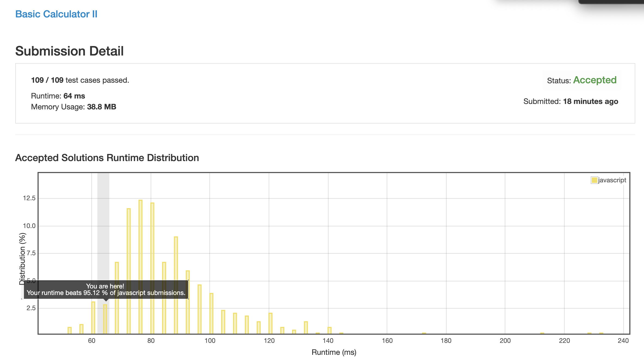Click 'Submitted: 18 minutes ago' text
Image resolution: width=644 pixels, height=363 pixels.
(x=571, y=101)
